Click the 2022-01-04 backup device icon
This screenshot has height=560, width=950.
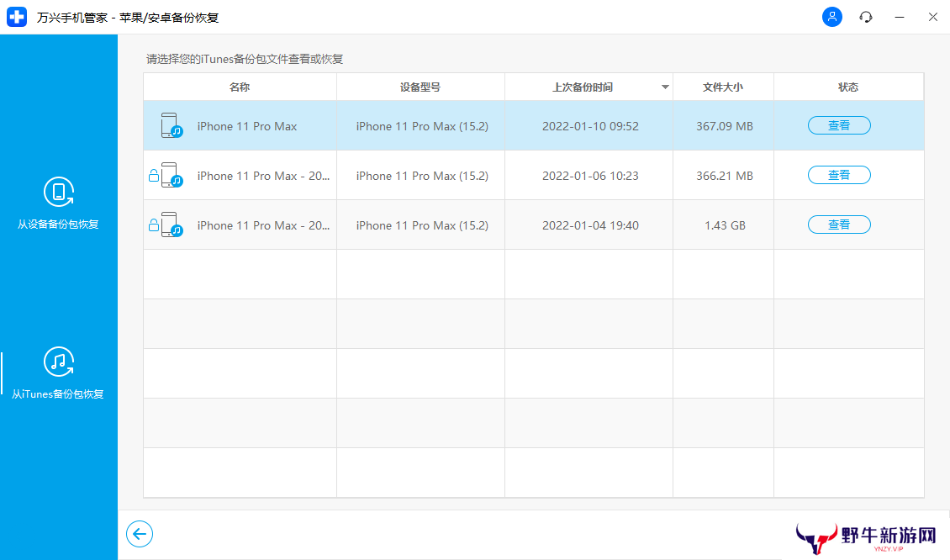tap(172, 225)
